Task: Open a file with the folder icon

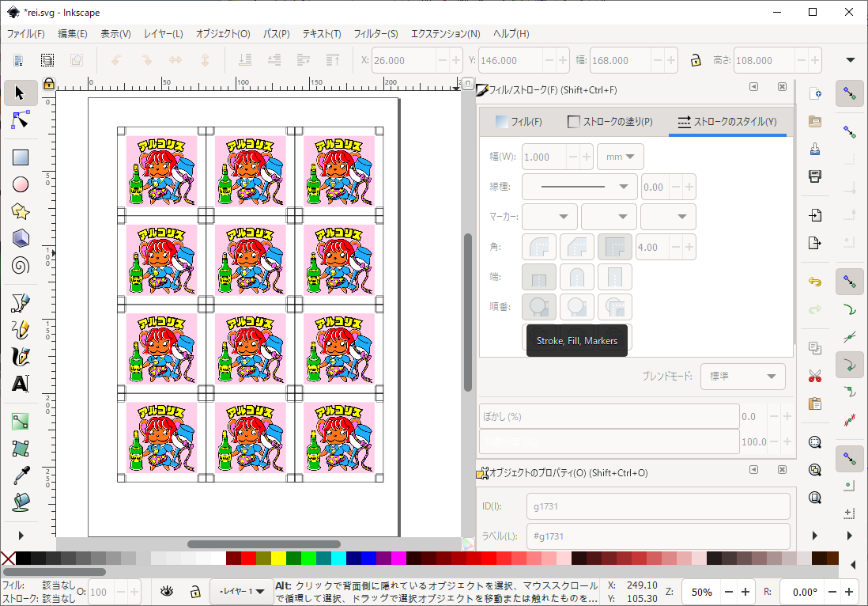Action: click(815, 121)
